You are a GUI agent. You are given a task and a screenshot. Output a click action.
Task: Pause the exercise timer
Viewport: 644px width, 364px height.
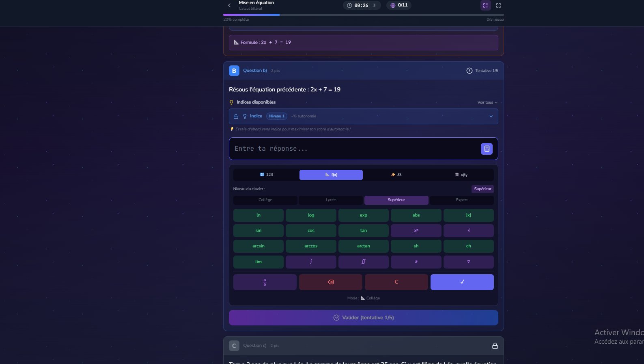374,5
